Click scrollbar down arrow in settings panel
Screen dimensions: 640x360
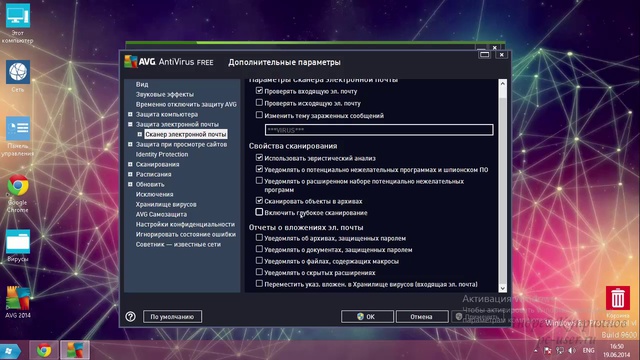pos(502,288)
